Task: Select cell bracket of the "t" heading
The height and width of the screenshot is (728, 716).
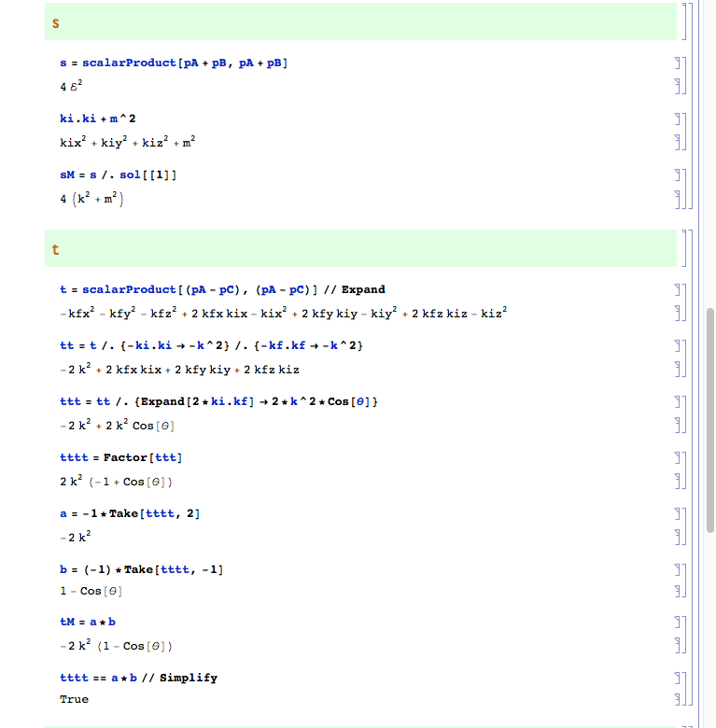Action: coord(684,248)
